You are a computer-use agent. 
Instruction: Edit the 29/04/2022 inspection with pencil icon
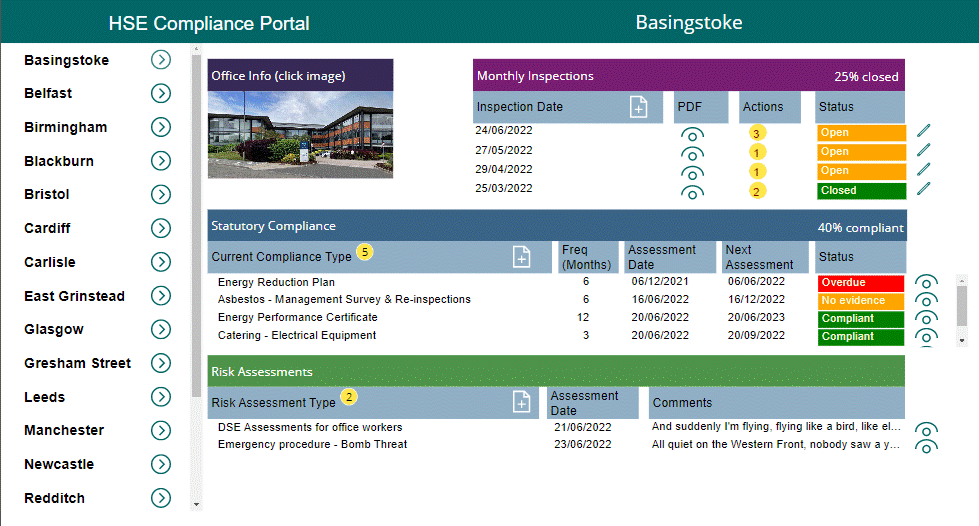tap(923, 169)
